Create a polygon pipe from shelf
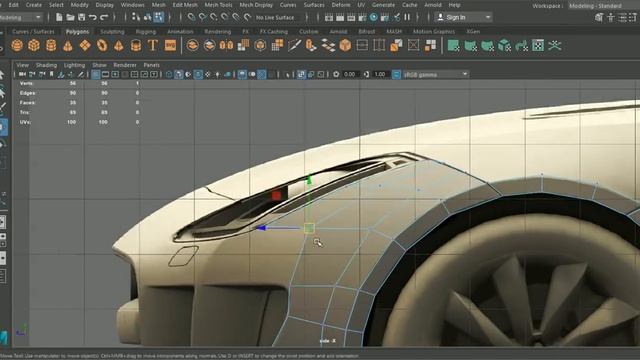Screen dimensions: 640x360 [136, 45]
